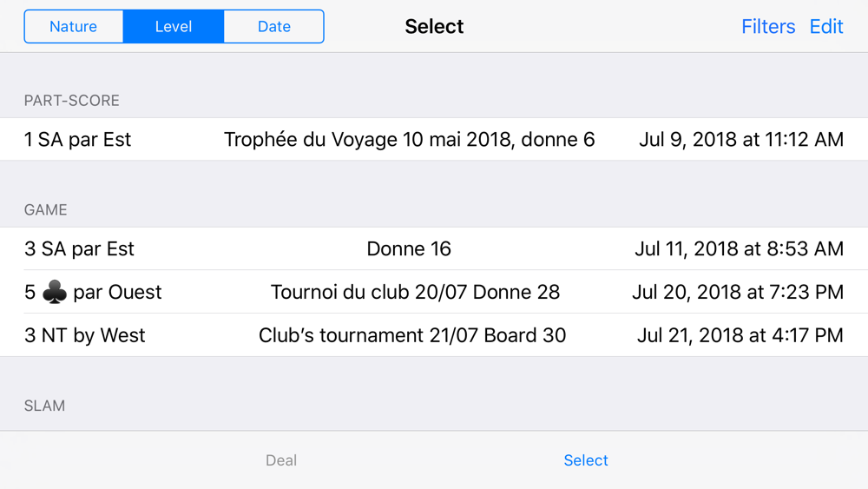The image size is (868, 489).
Task: Open Club's tournament 21/07 Board 30
Action: [x=412, y=336]
